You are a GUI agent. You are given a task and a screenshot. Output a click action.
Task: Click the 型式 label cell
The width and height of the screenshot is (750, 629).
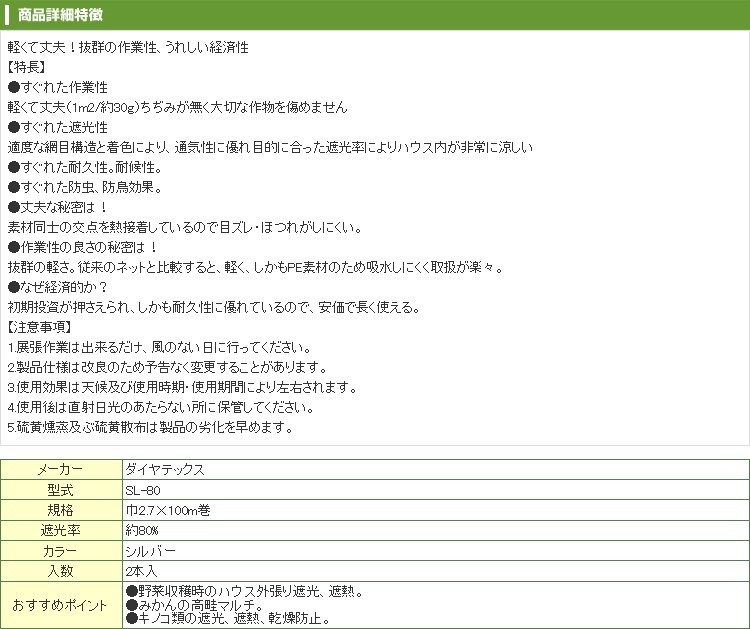click(x=61, y=490)
